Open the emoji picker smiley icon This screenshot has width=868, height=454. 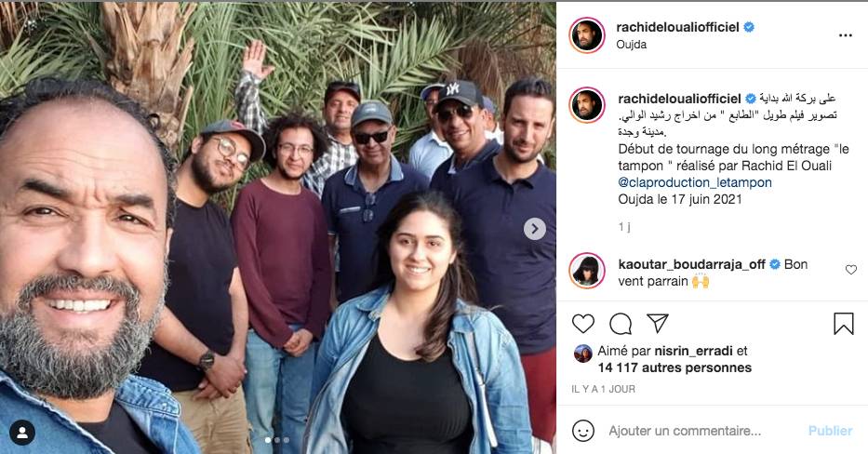[x=583, y=431]
